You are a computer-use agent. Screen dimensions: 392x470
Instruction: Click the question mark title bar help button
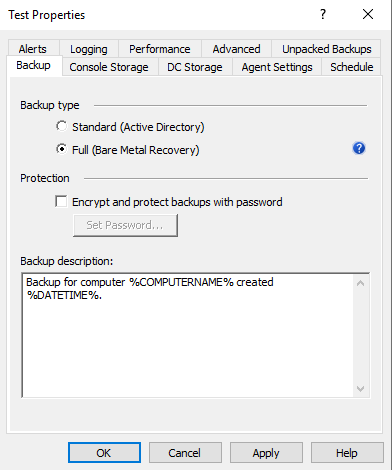coord(323,14)
